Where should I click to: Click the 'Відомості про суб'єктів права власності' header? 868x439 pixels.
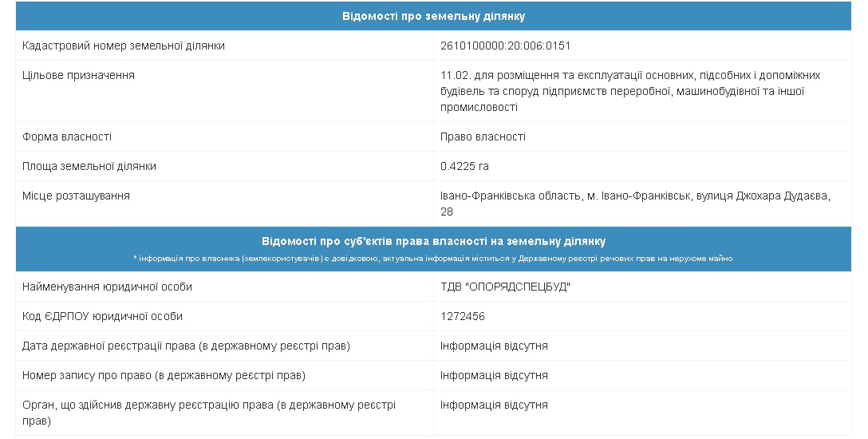point(433,241)
